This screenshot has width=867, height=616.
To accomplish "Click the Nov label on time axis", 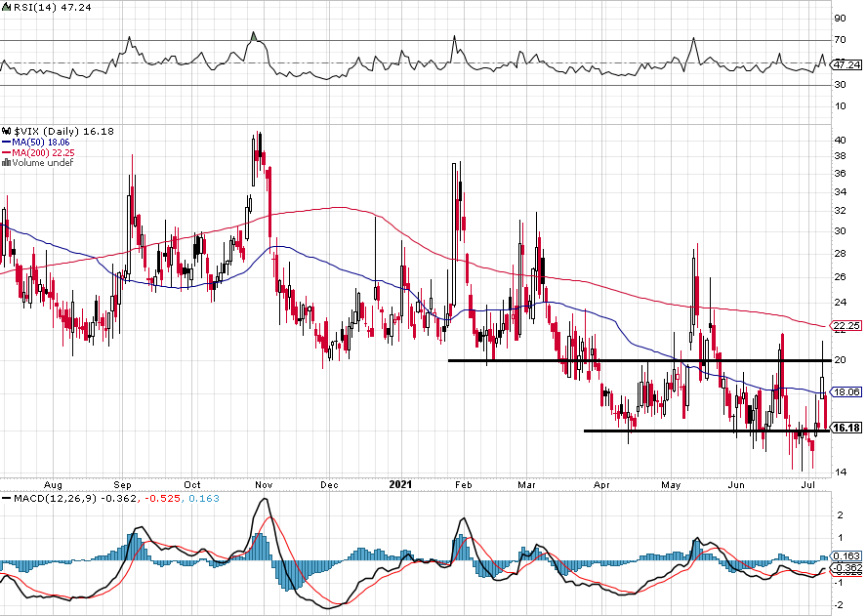I will (x=264, y=485).
